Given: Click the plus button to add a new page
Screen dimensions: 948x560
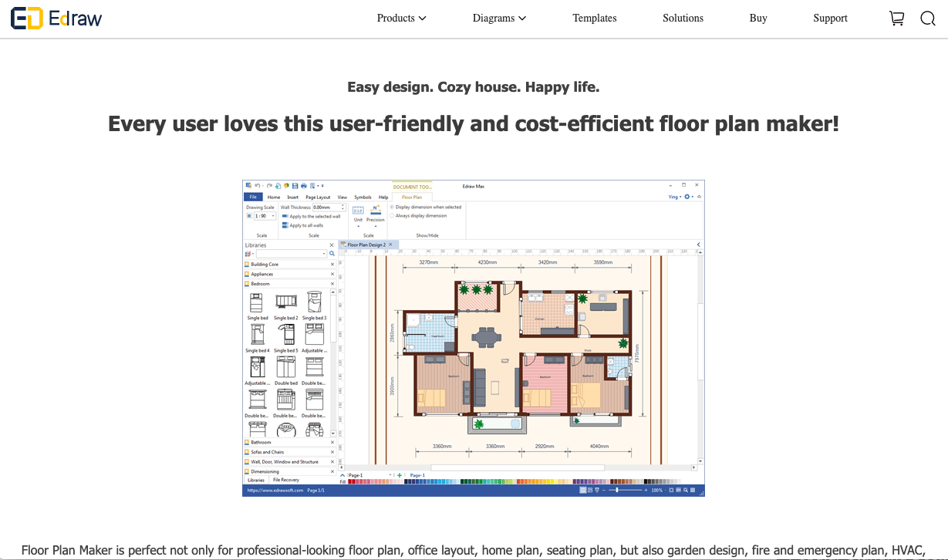Looking at the screenshot, I should [x=399, y=474].
